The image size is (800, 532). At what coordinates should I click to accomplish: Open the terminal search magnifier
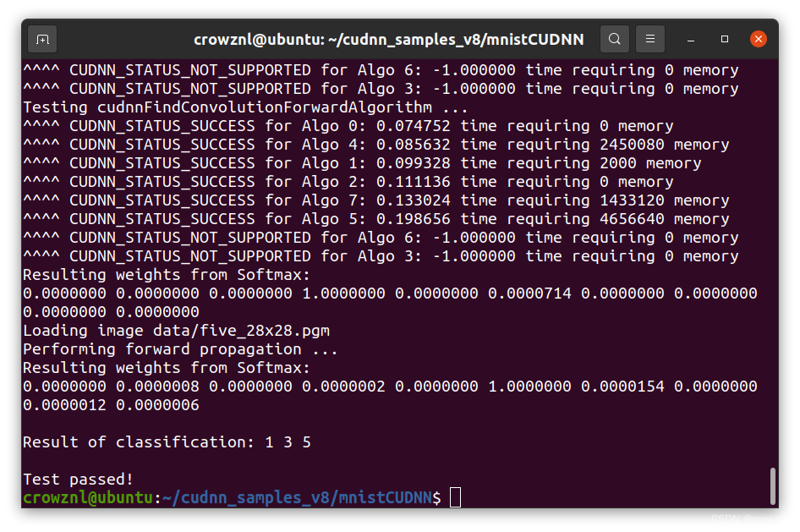(614, 39)
